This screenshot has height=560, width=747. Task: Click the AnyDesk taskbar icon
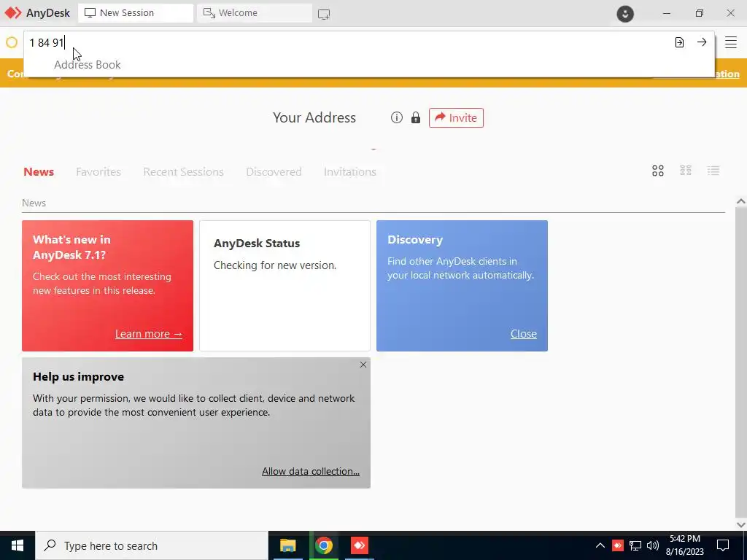point(359,545)
